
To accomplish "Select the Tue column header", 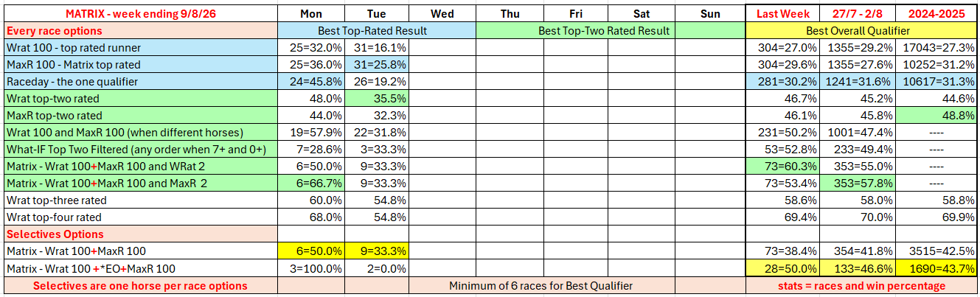I will click(x=376, y=13).
